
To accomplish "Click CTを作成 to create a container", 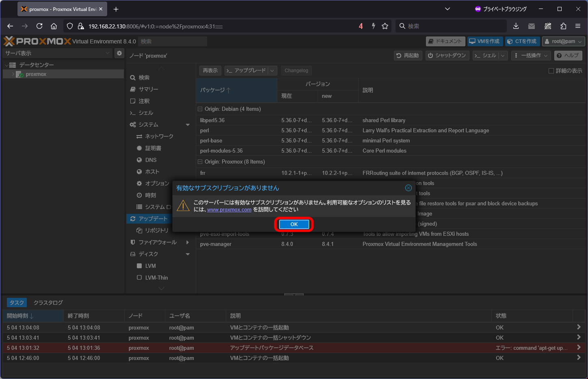I will pos(523,41).
